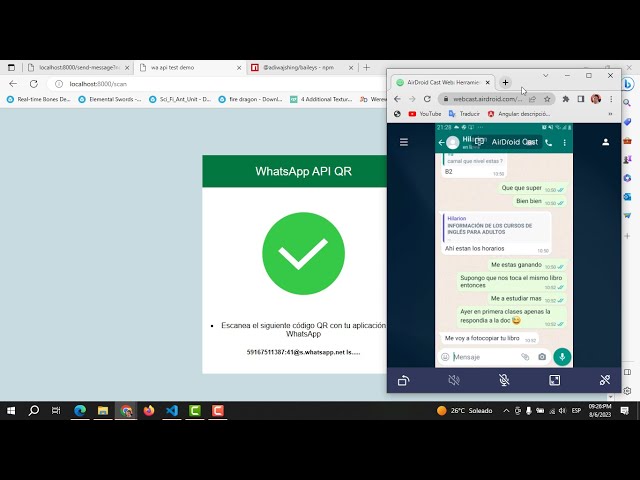Bookmark page with Chrome star icon
Image resolution: width=640 pixels, height=480 pixels.
pos(547,99)
